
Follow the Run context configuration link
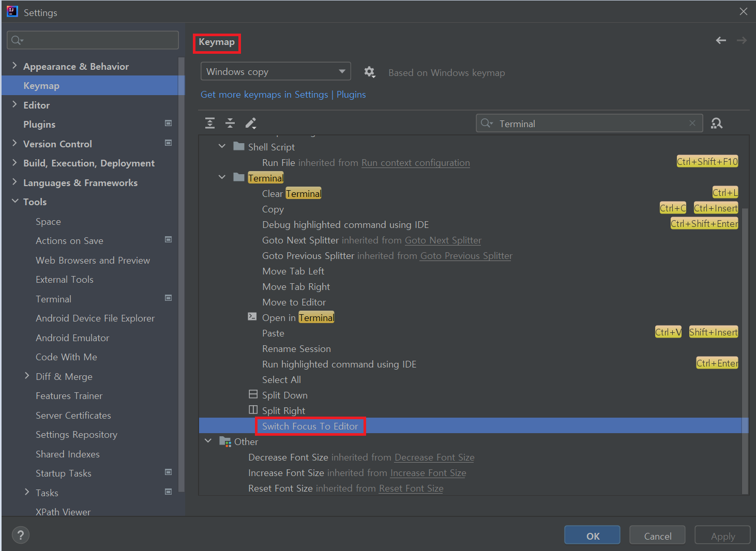click(416, 162)
